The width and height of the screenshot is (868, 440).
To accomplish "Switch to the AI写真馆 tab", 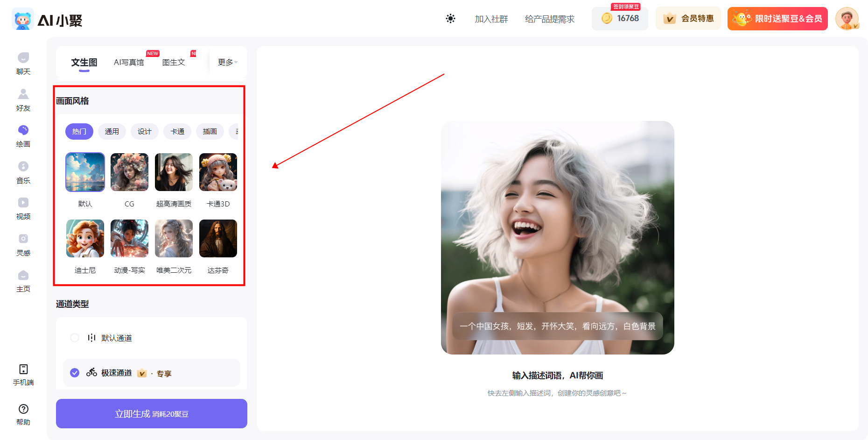I will point(129,62).
